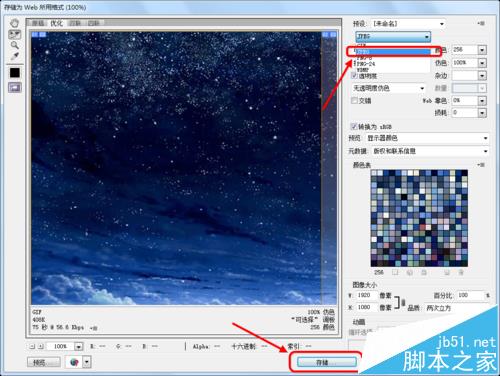
Task: Select the Zoom magnifier tool
Action: [14, 45]
